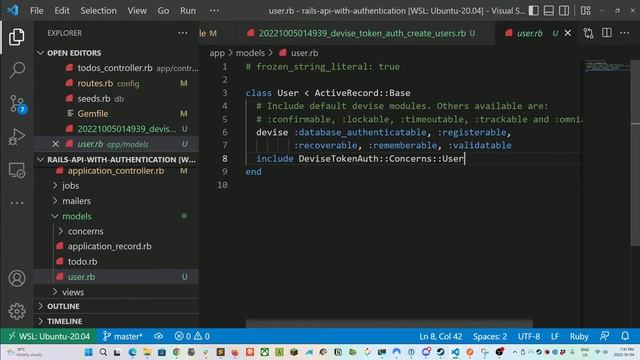This screenshot has height=360, width=640.
Task: Open the WSL: Ubuntu-20.04 remote indicator
Action: 49,336
